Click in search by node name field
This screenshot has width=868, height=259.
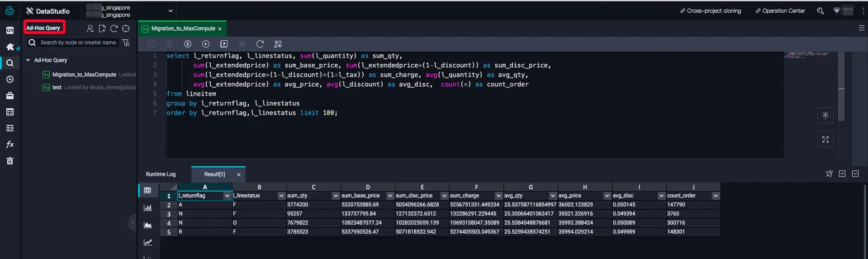point(79,43)
